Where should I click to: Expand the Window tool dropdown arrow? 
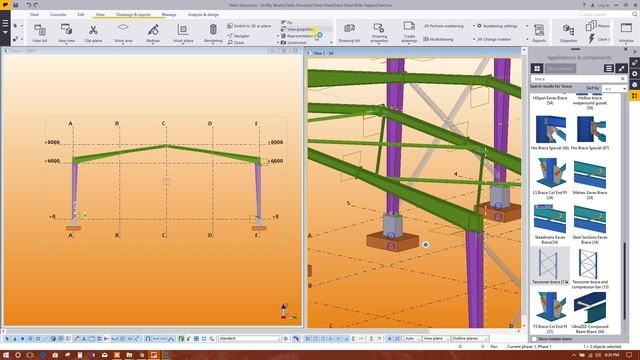pos(626,43)
